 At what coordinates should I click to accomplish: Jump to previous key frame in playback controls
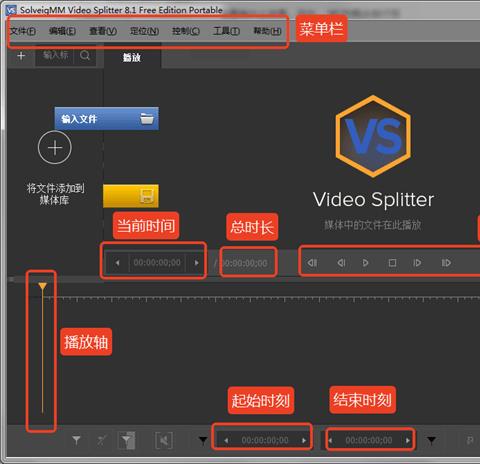coord(312,263)
